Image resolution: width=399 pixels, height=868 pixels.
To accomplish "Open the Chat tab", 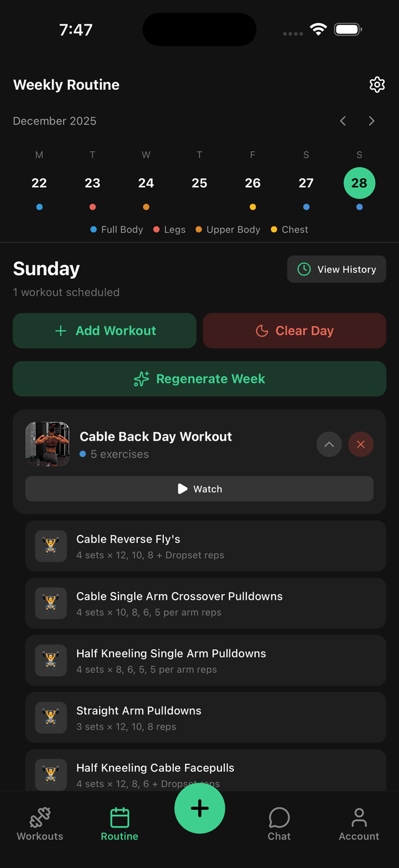I will pyautogui.click(x=279, y=824).
